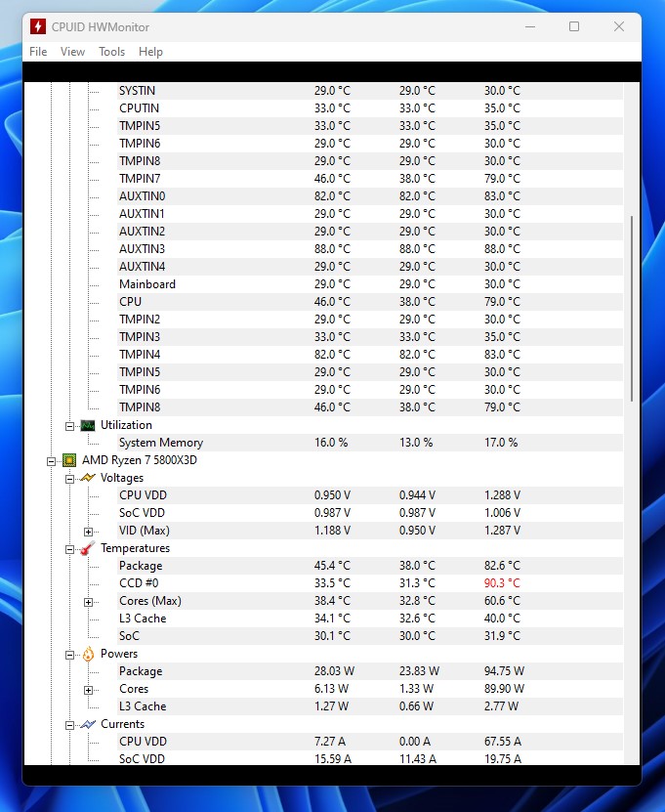Select the Package power row
This screenshot has height=812, width=665.
point(370,671)
